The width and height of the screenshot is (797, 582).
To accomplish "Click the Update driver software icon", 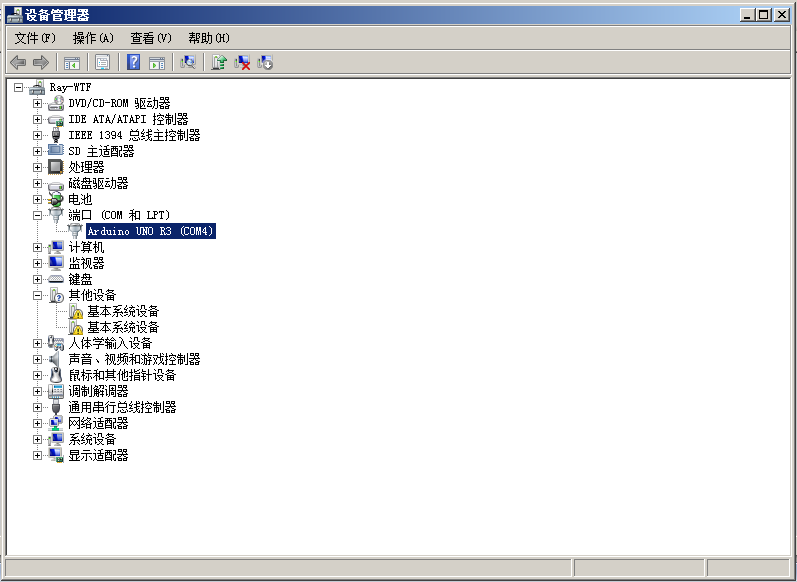I will click(219, 62).
